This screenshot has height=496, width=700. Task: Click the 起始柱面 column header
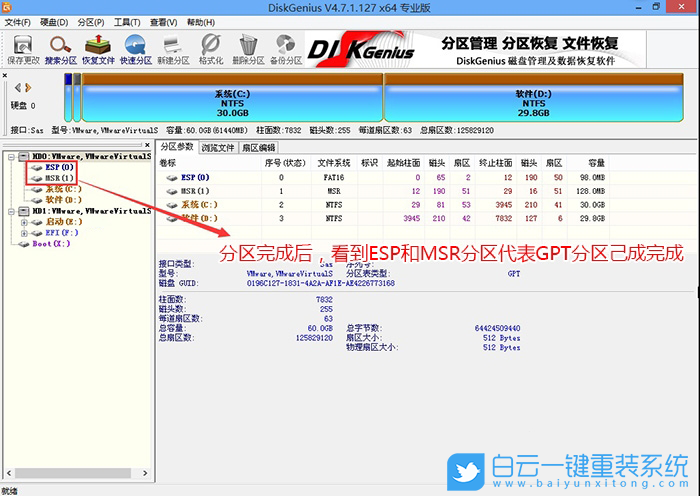tap(404, 163)
